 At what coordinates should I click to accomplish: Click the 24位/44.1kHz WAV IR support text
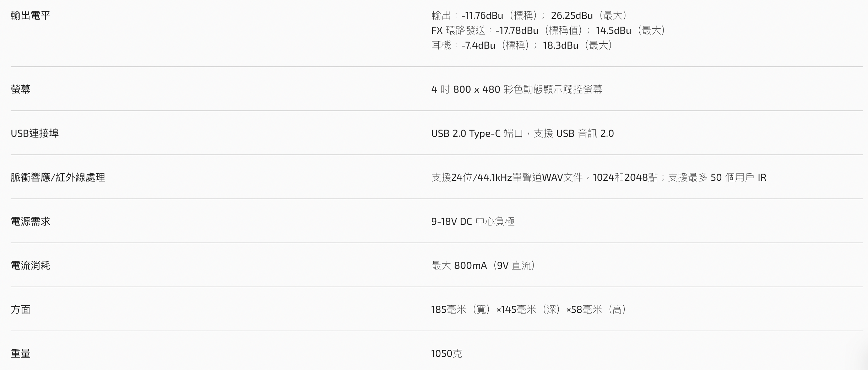508,177
